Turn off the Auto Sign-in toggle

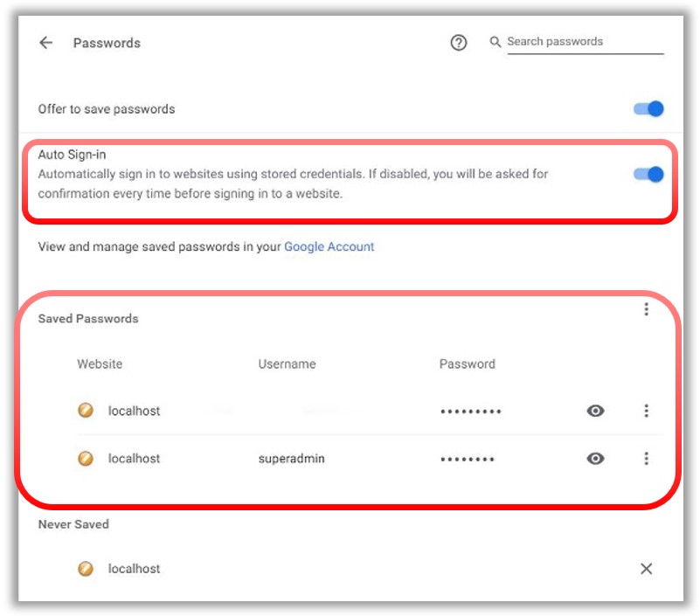point(648,174)
